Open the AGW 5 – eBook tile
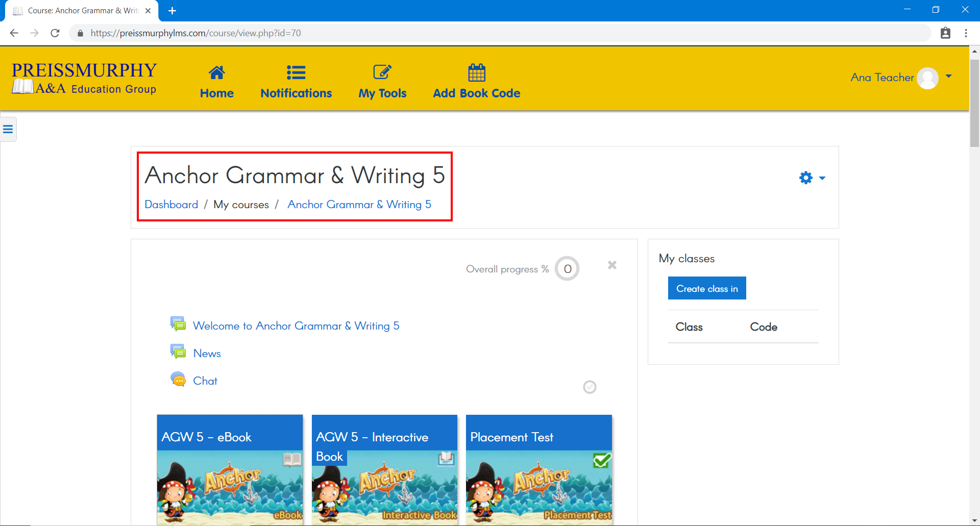The image size is (980, 526). point(230,469)
